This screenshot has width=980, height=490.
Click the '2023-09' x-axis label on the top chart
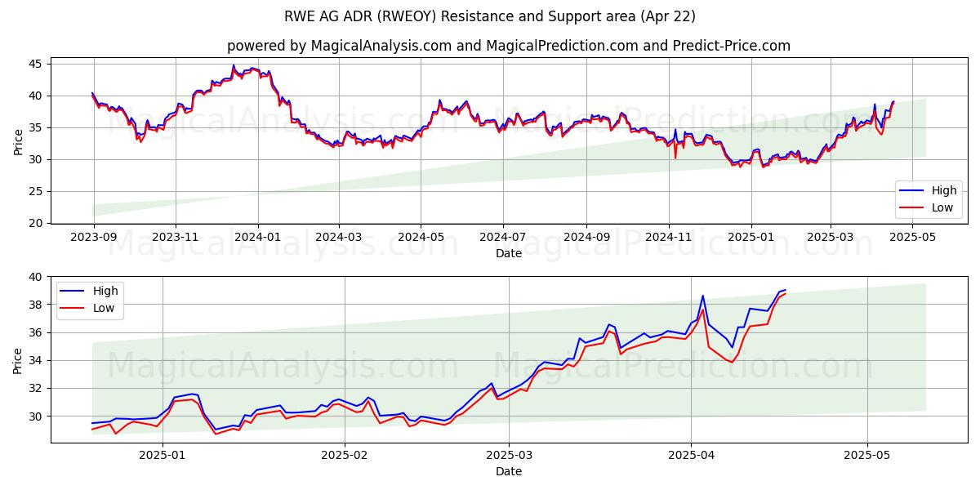(93, 238)
